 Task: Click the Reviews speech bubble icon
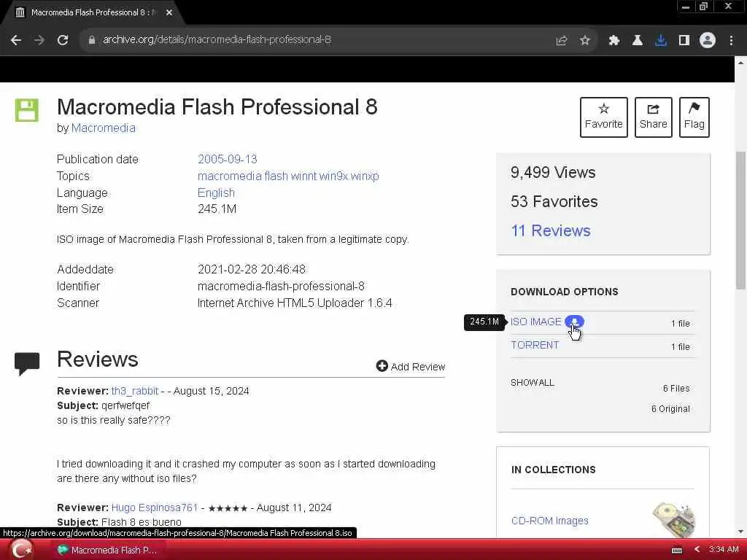point(27,364)
